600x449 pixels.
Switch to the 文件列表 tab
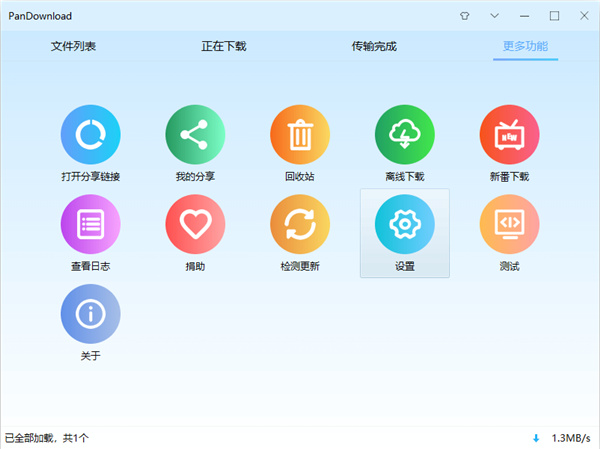pyautogui.click(x=74, y=47)
